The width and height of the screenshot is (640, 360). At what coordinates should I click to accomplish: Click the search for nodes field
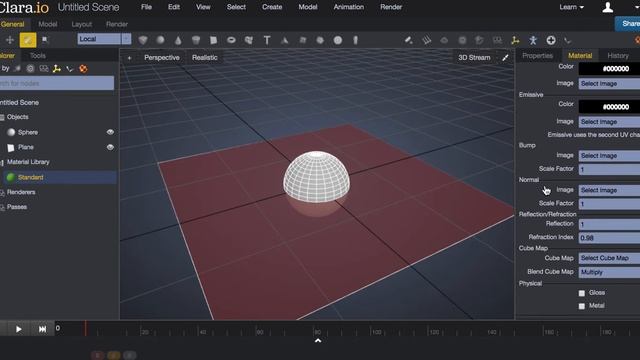pos(57,83)
